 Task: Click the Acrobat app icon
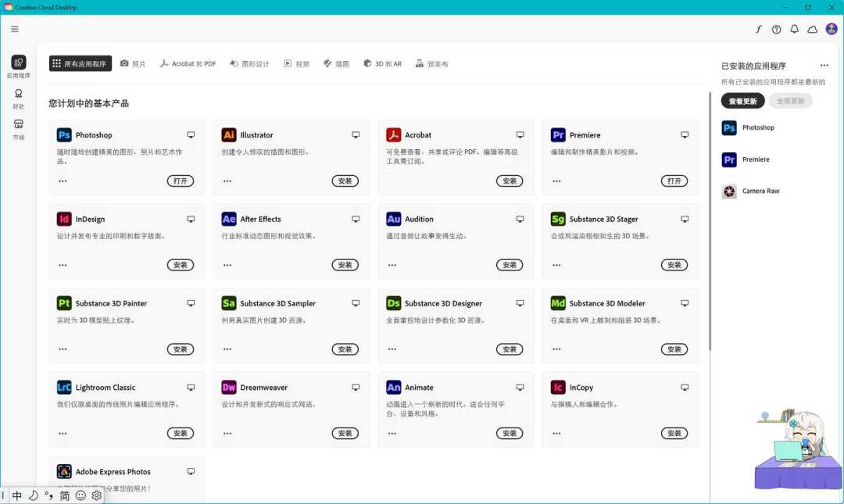pos(393,134)
